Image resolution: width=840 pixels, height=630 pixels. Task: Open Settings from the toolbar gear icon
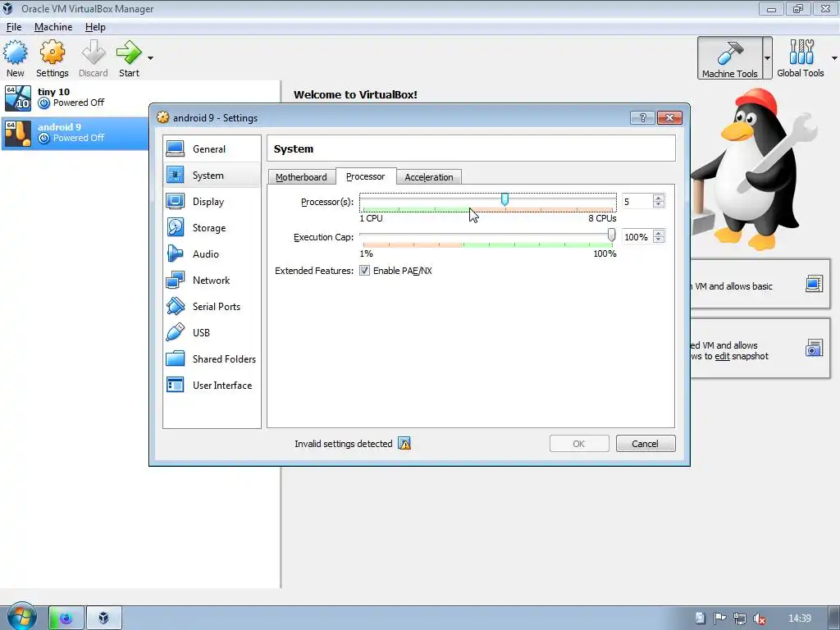[52, 58]
